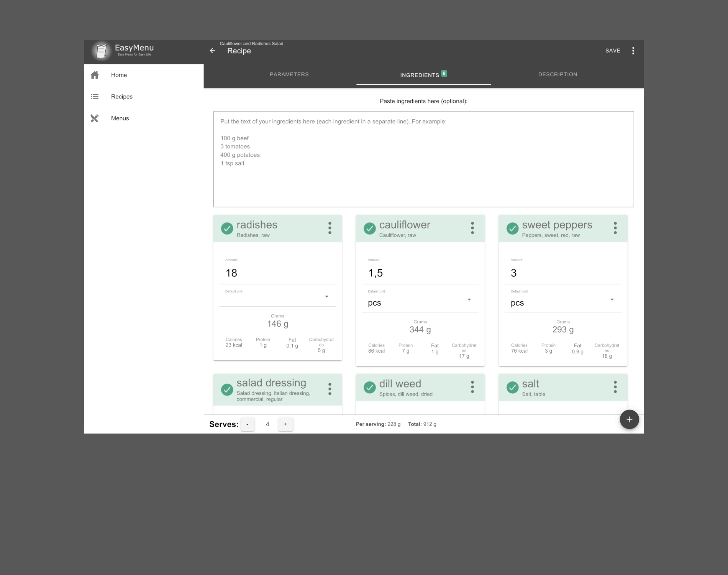The image size is (728, 575).
Task: Open the default unit dropdown for radishes
Action: coord(327,296)
